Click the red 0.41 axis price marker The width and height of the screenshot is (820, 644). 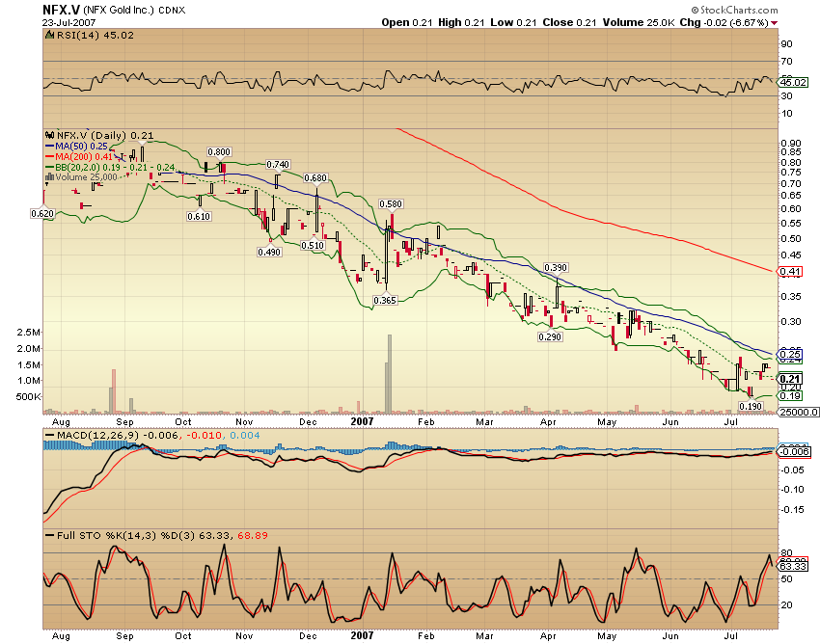tap(789, 273)
